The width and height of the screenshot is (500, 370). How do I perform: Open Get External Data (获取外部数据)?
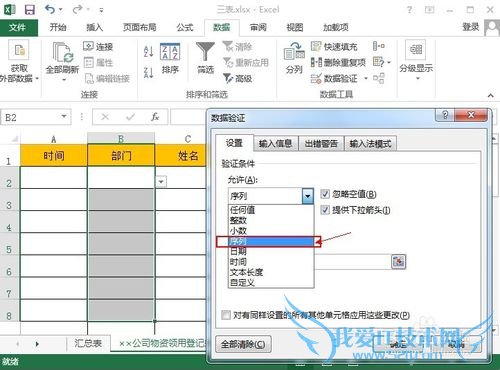(x=19, y=62)
